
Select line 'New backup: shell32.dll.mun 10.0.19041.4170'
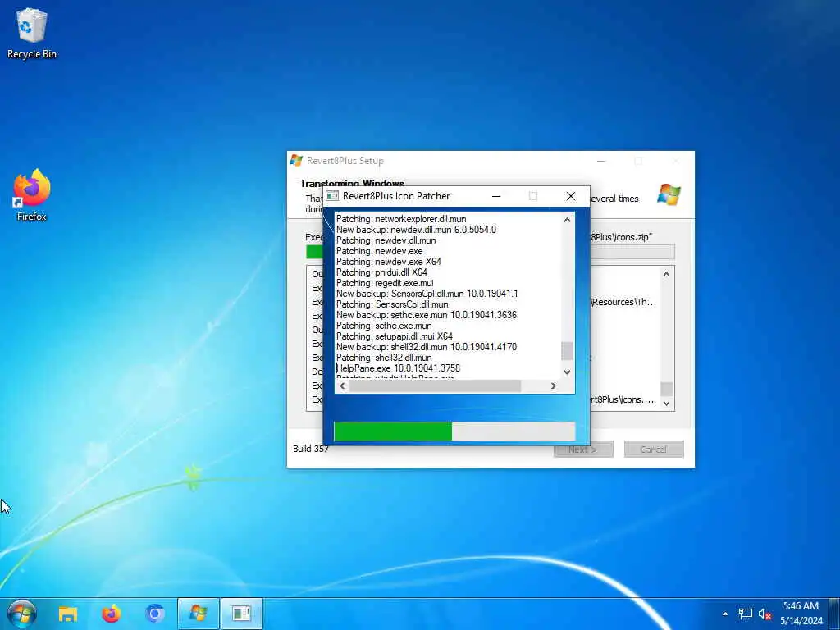427,347
